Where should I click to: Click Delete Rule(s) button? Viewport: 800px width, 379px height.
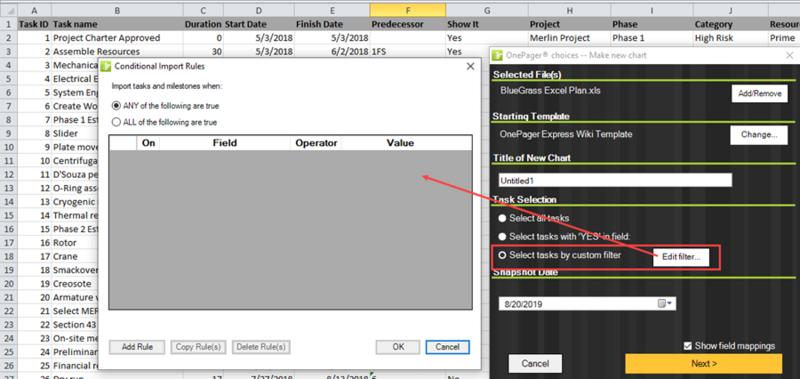pyautogui.click(x=261, y=347)
